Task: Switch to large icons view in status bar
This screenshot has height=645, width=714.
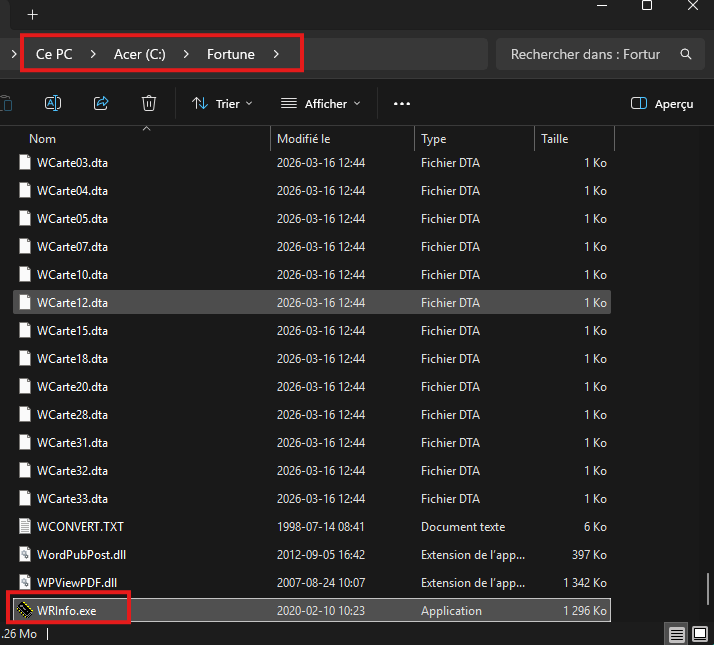Action: [x=700, y=634]
